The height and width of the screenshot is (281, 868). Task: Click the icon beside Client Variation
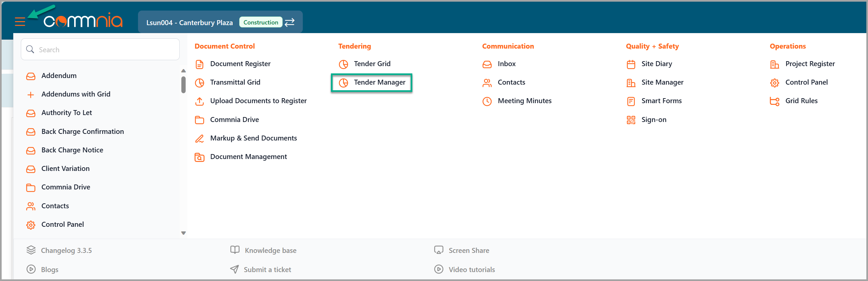click(31, 169)
